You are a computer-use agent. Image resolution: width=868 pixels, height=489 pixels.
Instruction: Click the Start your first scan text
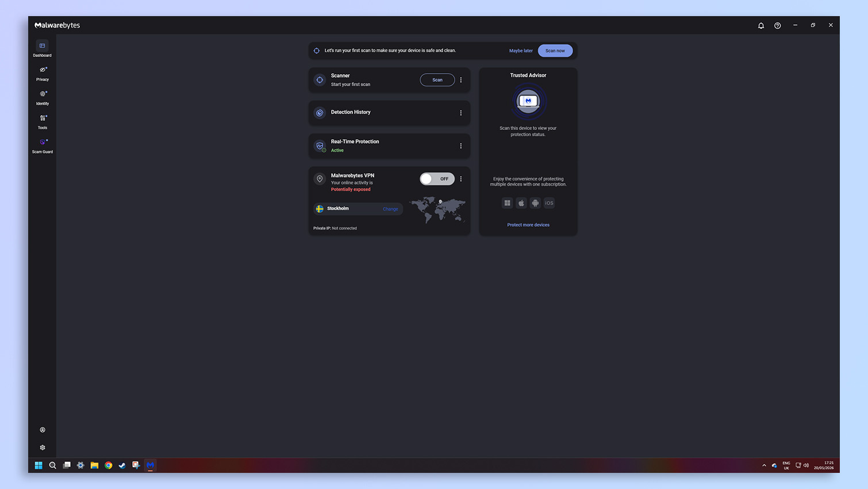(x=351, y=85)
